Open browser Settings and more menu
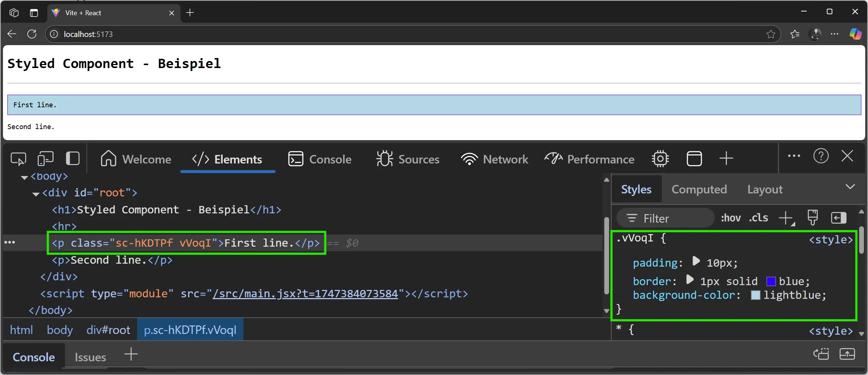The image size is (868, 375). click(834, 34)
